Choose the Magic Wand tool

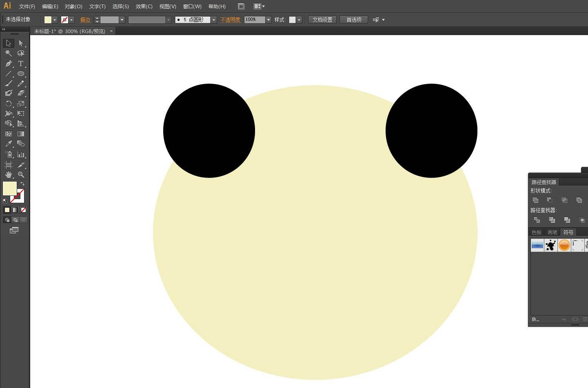(8, 53)
